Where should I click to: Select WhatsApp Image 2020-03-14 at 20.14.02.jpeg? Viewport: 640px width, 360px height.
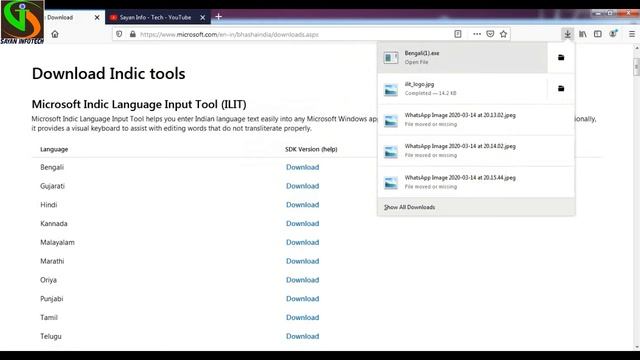tap(476, 151)
